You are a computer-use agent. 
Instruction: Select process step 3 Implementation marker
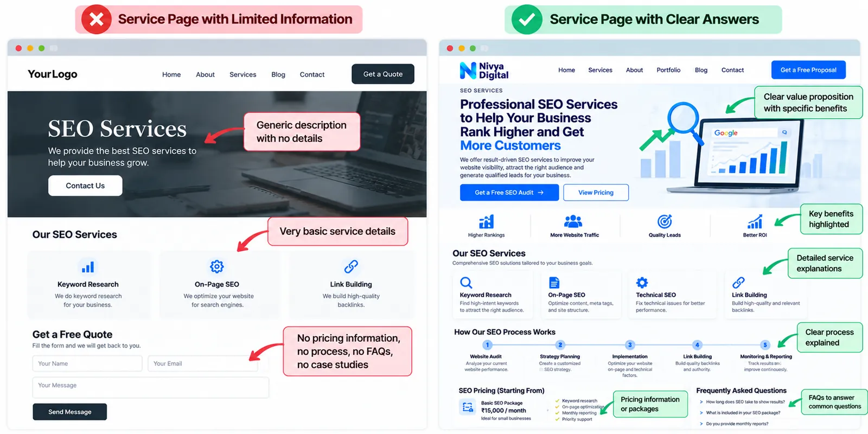(630, 345)
